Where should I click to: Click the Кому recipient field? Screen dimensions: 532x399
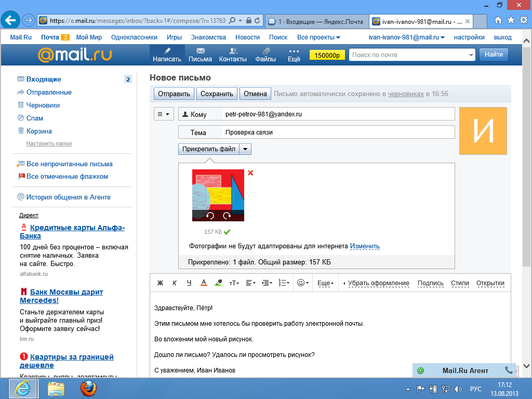pyautogui.click(x=338, y=114)
